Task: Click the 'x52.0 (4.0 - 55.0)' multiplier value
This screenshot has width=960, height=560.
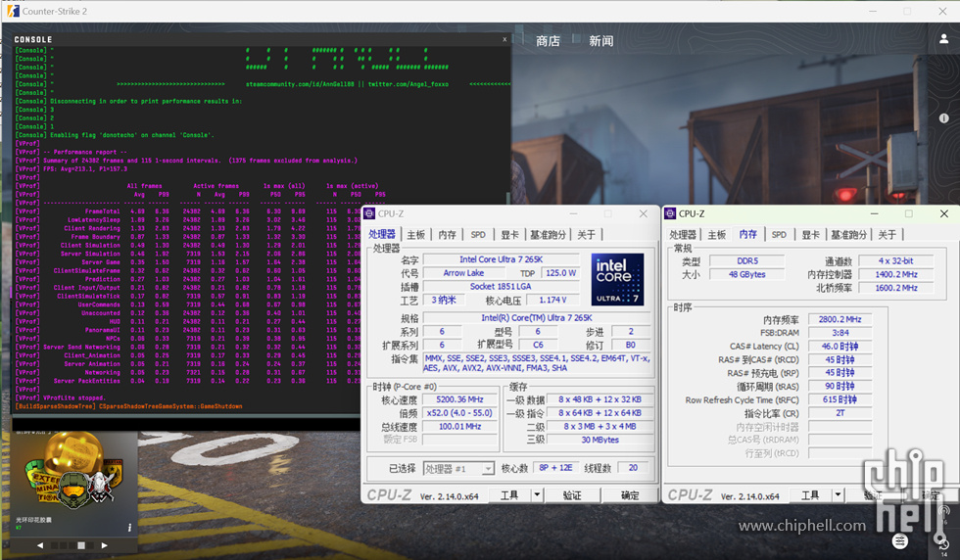Action: point(459,412)
